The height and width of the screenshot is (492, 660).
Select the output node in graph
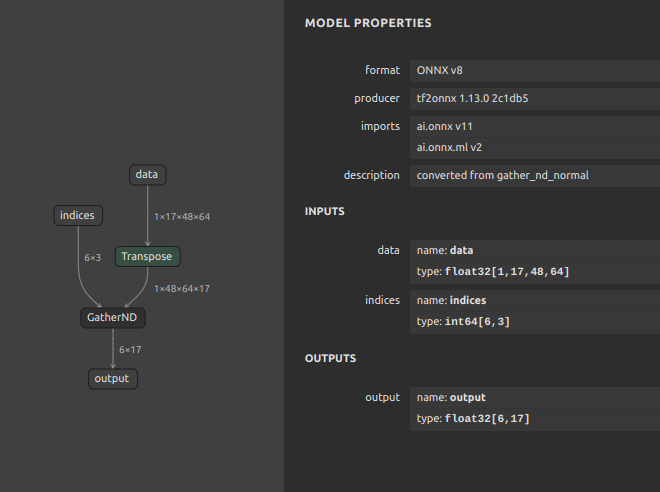click(x=113, y=379)
